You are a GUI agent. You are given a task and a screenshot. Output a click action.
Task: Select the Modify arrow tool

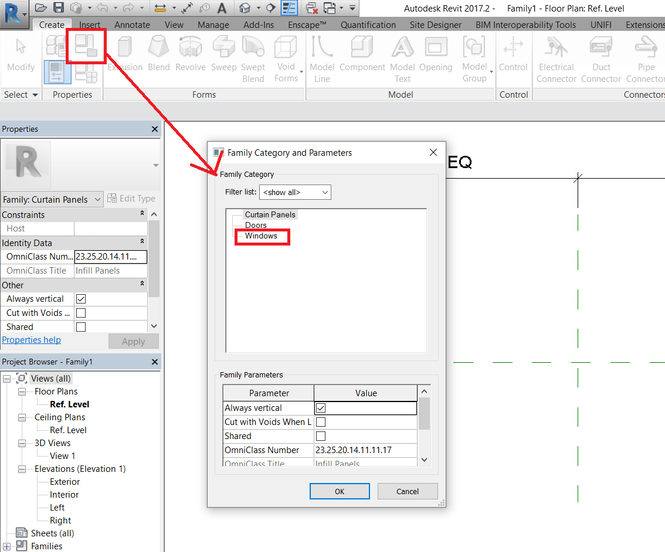click(x=20, y=54)
